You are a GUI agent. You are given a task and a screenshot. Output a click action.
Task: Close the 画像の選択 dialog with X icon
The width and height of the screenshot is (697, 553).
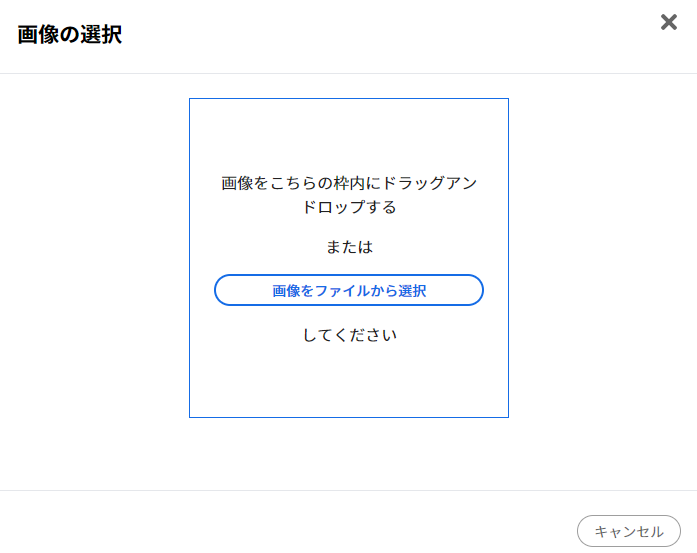(669, 22)
